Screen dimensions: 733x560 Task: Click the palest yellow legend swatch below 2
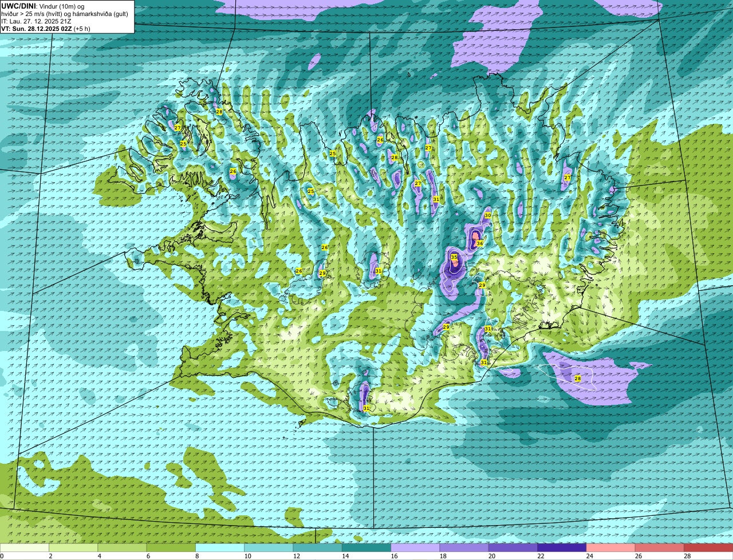point(25,547)
